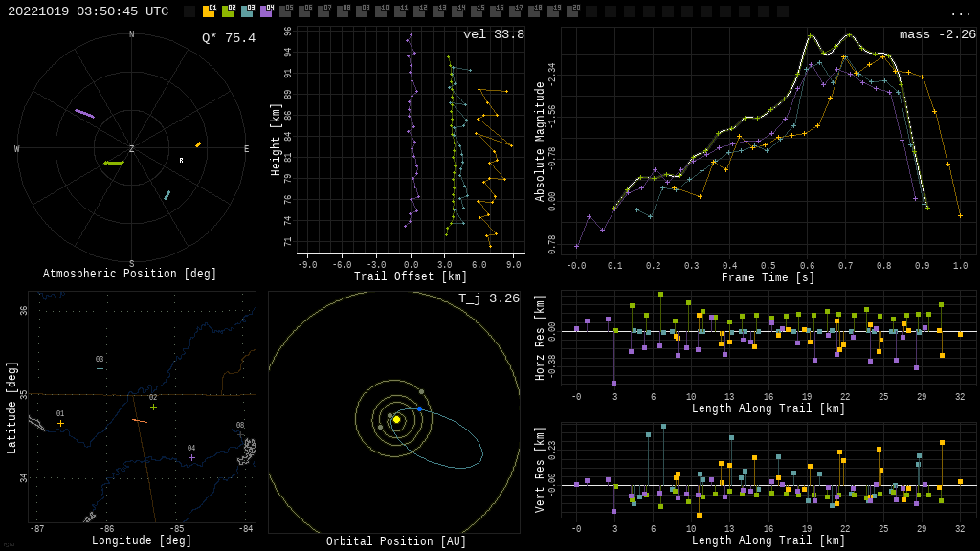Click the UTC timestamp at top left
Screen dimensions: 980x551
click(88, 11)
